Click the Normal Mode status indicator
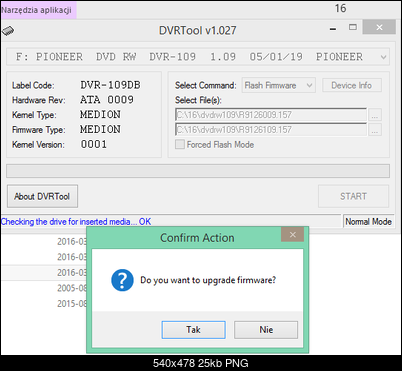This screenshot has width=402, height=371. (368, 222)
